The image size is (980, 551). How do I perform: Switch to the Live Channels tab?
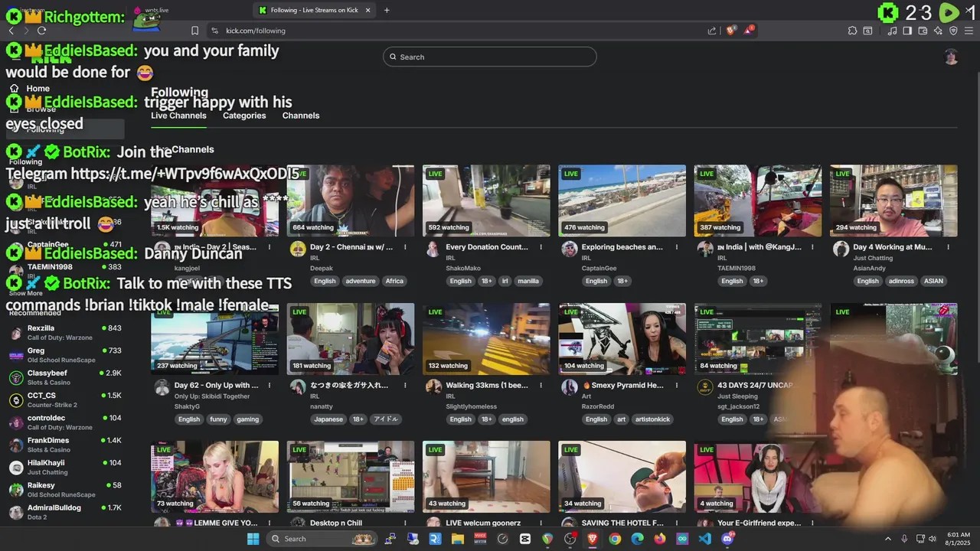[178, 116]
